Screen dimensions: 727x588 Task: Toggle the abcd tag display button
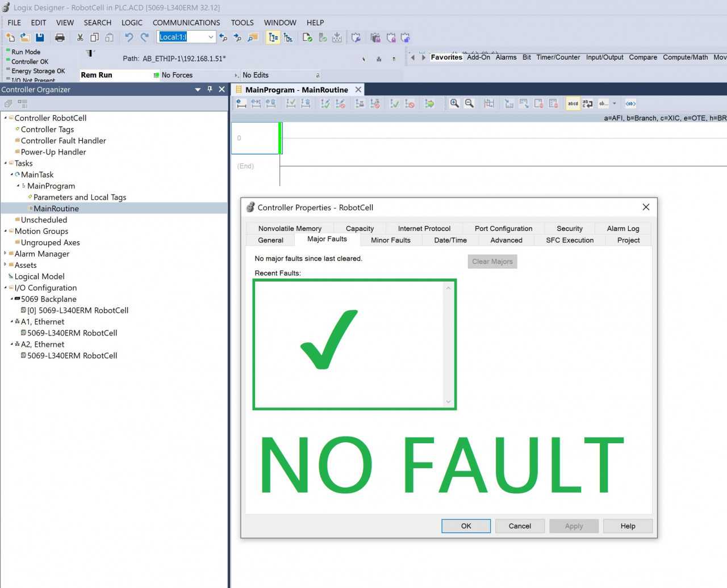pyautogui.click(x=573, y=103)
